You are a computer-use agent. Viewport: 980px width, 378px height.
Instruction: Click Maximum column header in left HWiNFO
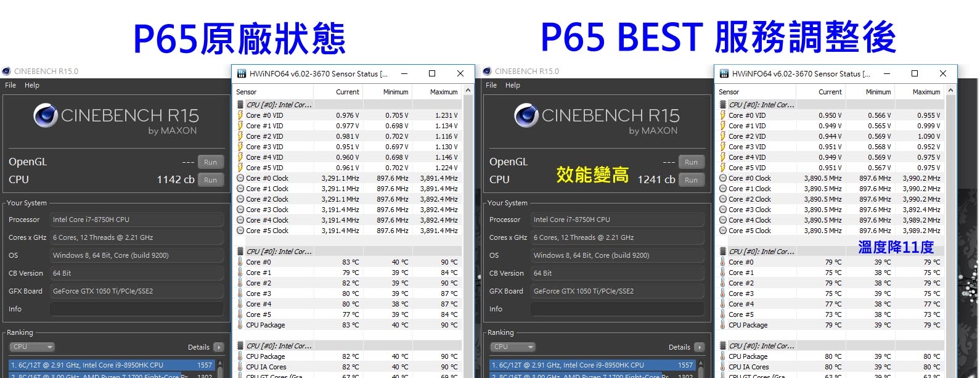pos(436,92)
